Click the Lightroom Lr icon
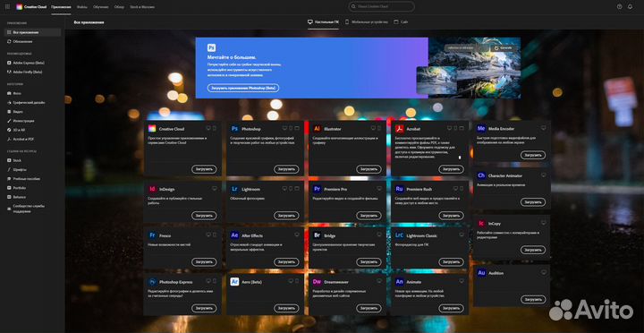 tap(235, 189)
